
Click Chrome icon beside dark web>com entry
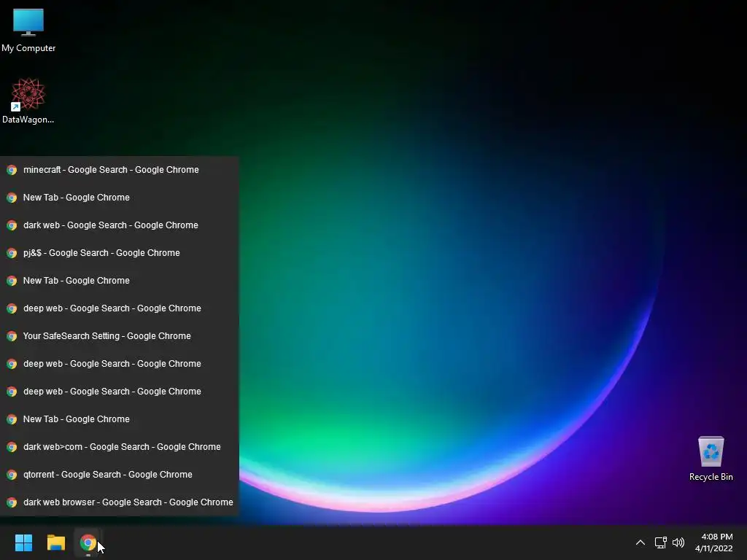click(x=12, y=447)
